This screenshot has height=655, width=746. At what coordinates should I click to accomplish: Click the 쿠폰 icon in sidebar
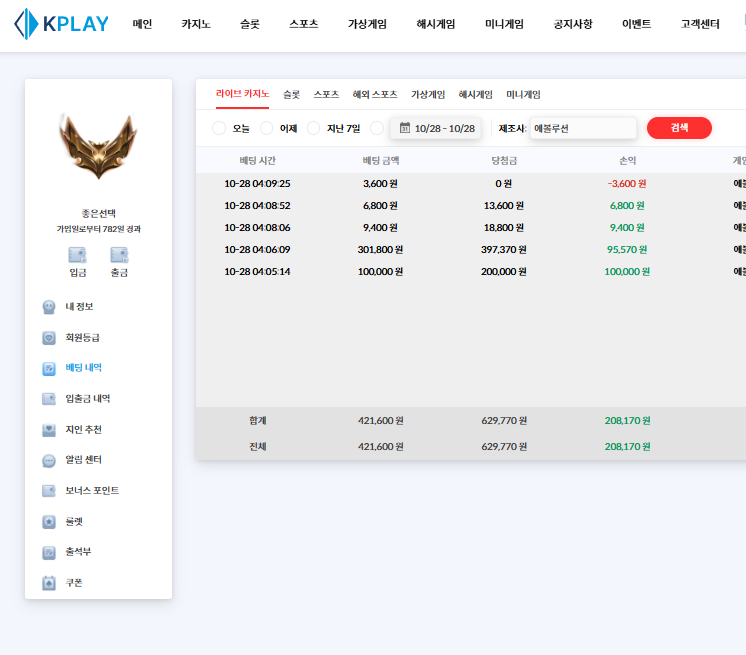[49, 583]
